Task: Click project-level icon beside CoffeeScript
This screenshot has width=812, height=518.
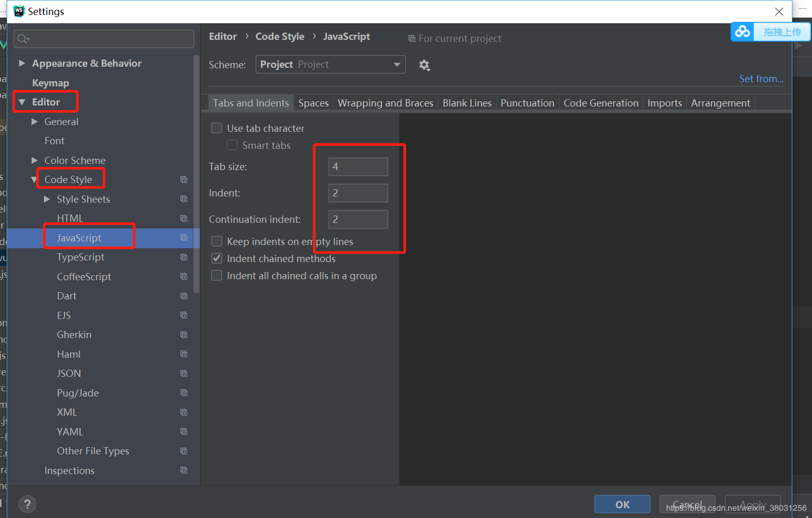Action: [184, 277]
